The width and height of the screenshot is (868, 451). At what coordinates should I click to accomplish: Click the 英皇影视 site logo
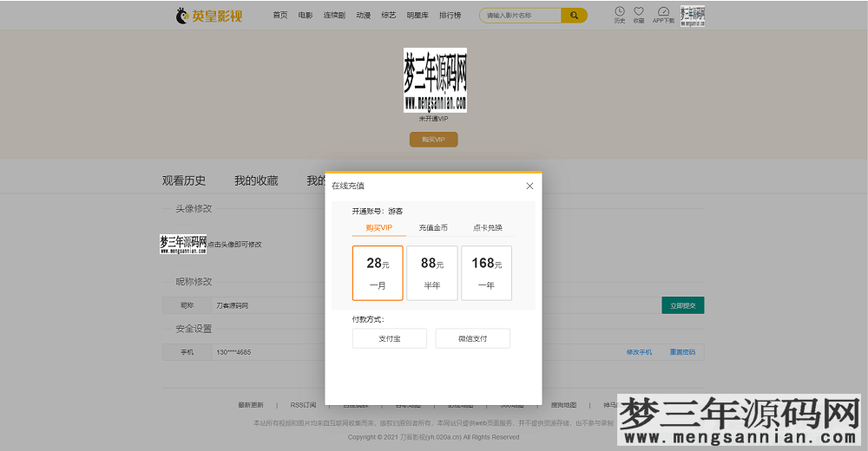click(209, 16)
